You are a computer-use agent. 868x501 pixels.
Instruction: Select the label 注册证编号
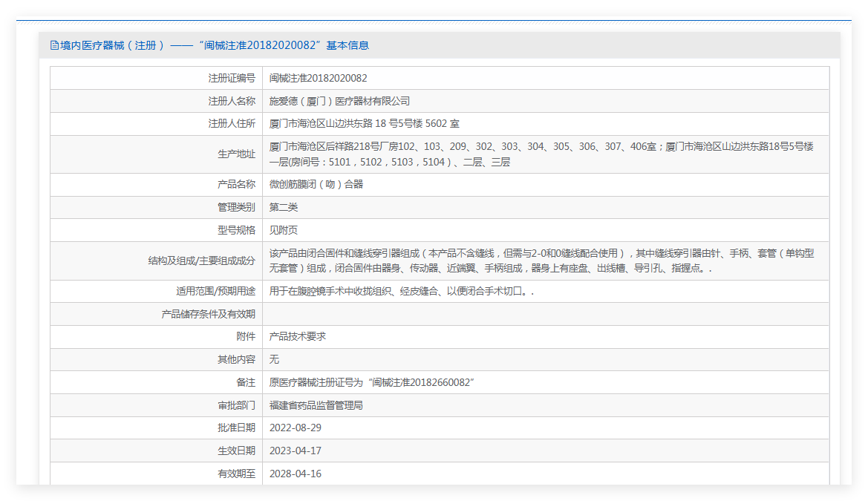coord(232,79)
